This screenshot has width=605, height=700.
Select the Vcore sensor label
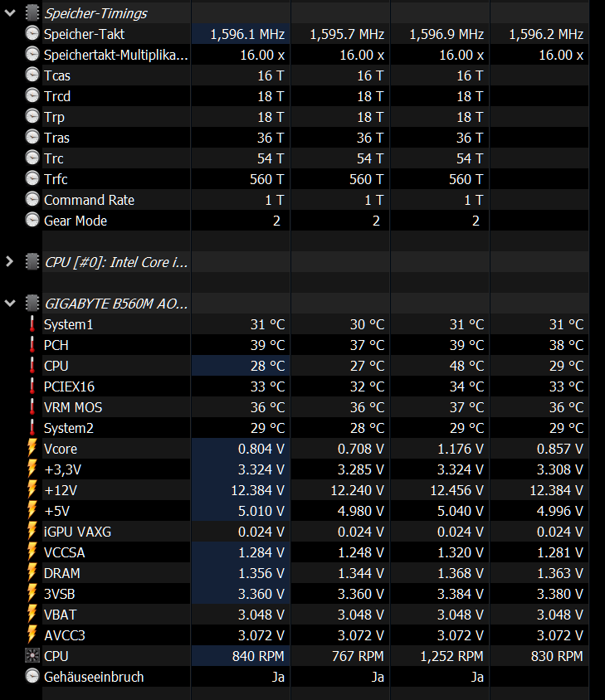61,449
